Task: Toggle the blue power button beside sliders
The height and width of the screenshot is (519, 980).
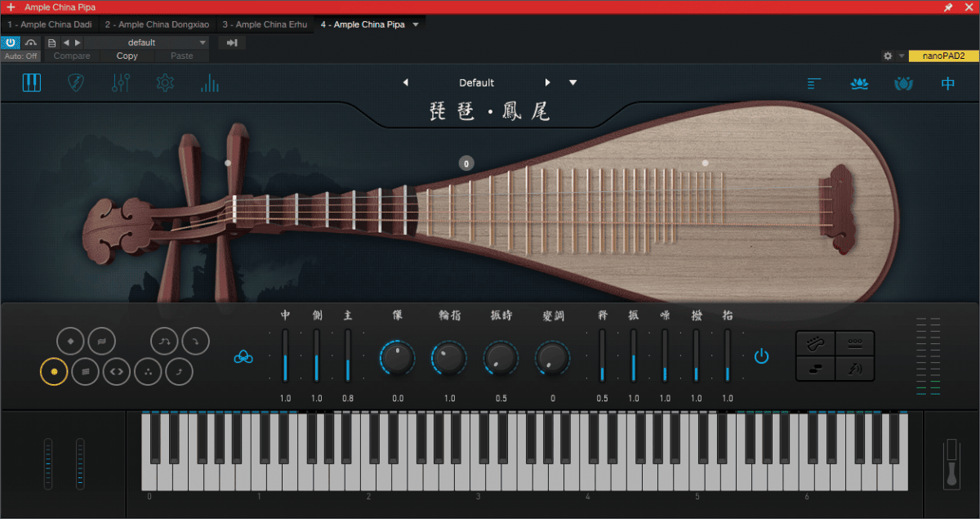Action: (761, 356)
